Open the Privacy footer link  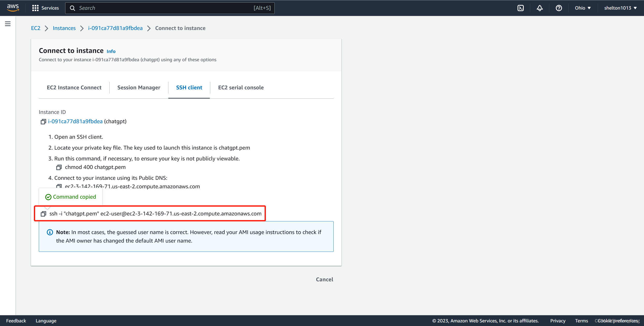[558, 321]
